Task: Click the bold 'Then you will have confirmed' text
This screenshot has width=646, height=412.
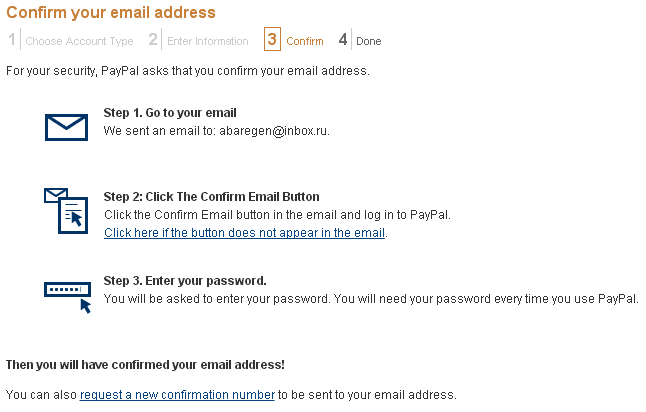Action: 145,365
